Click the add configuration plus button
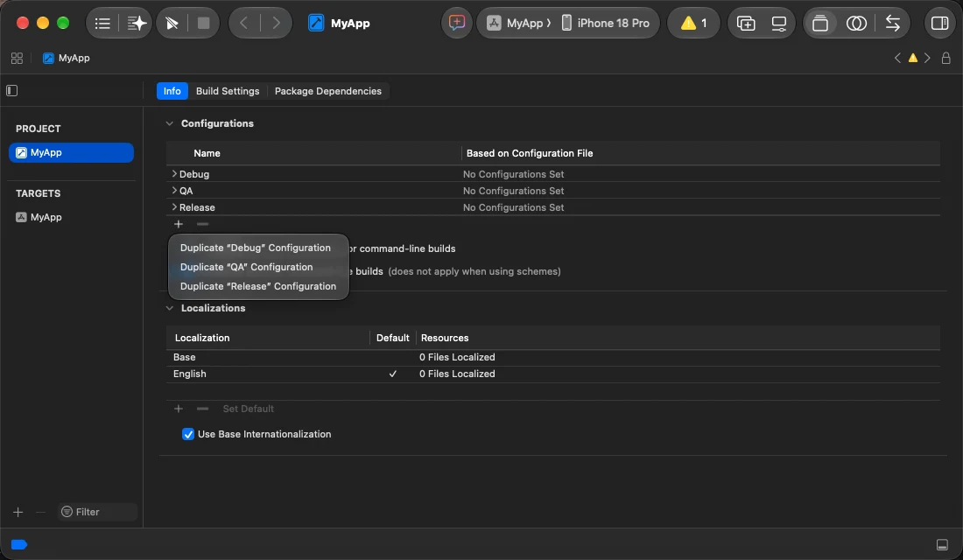Viewport: 963px width, 560px height. coord(179,224)
